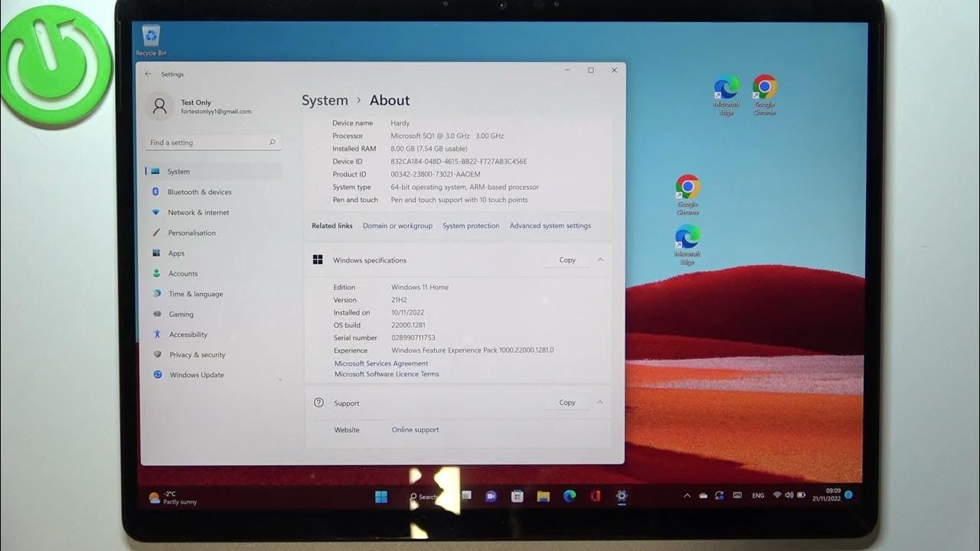This screenshot has width=980, height=551.
Task: Click the edition value Windows 11 Home
Action: click(x=420, y=288)
